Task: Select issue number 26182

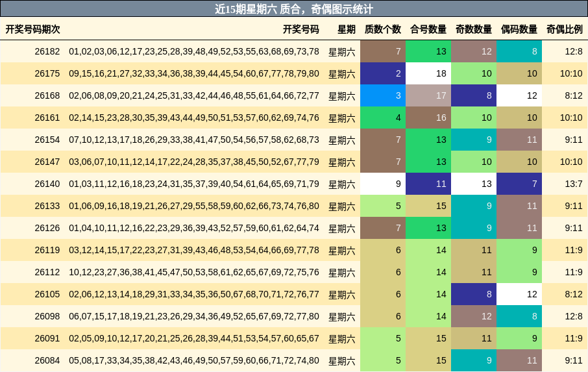Action: point(47,51)
